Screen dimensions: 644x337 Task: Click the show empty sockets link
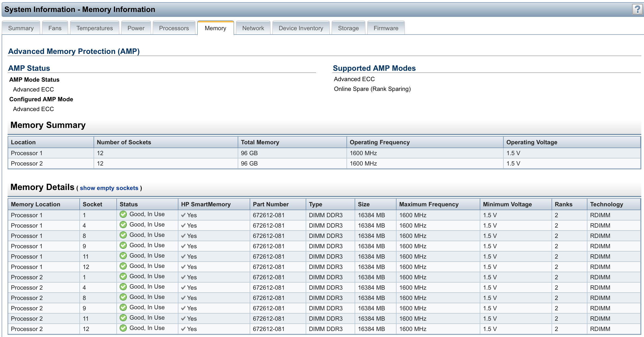pos(109,188)
